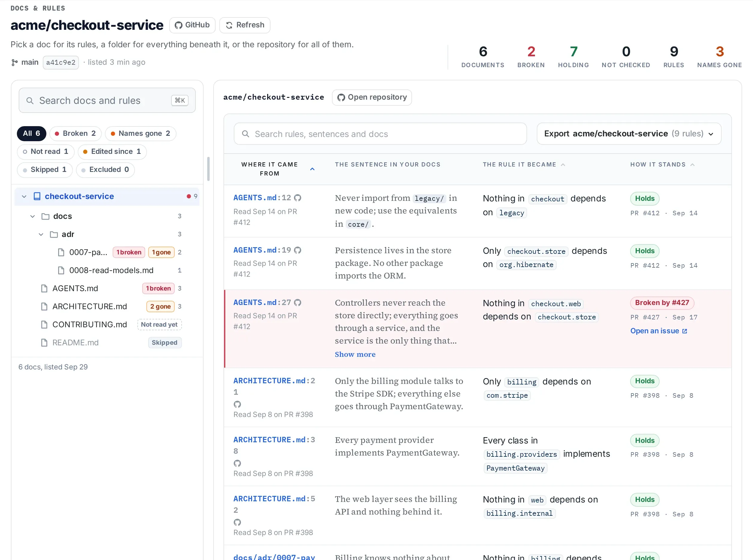This screenshot has height=560, width=753.
Task: Click the magnifier in docs search box
Action: pos(30,101)
